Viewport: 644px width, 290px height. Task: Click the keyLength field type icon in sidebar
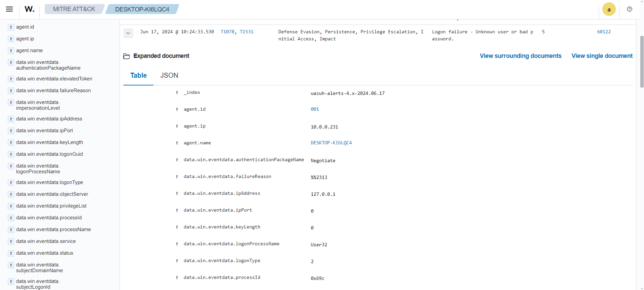(11, 143)
